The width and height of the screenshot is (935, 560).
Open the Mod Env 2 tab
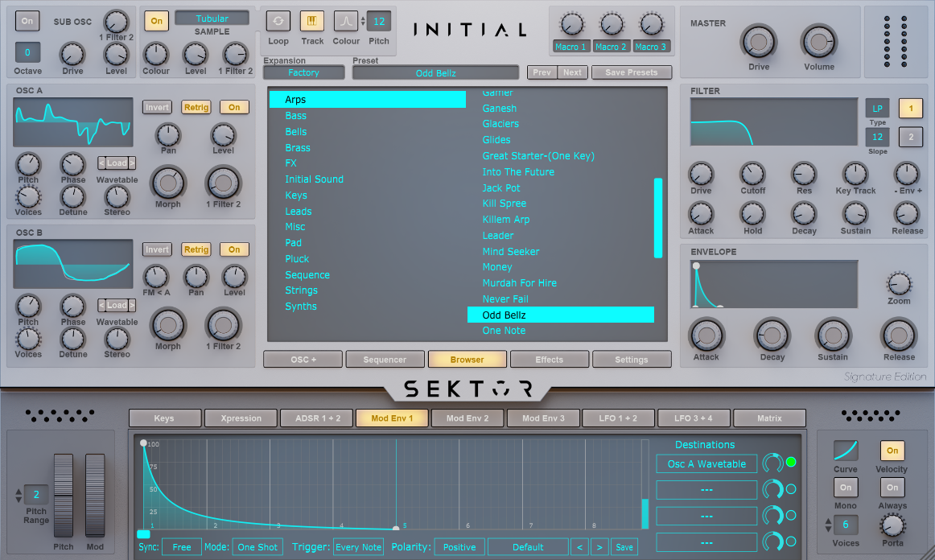click(467, 418)
